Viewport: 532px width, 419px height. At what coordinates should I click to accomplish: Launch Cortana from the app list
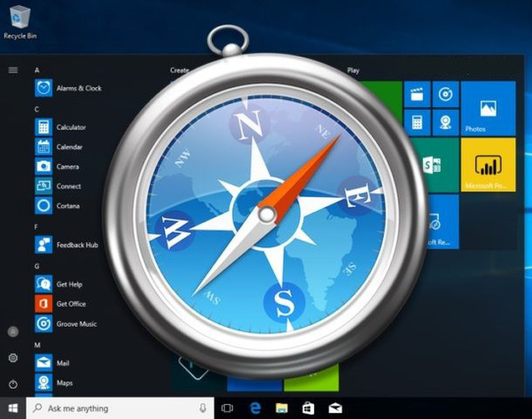[43, 206]
